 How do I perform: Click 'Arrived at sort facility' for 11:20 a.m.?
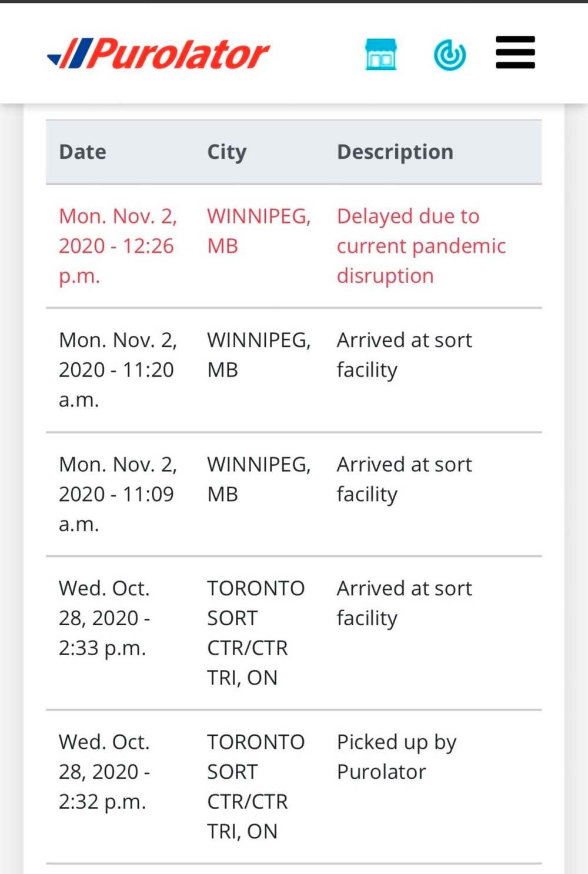pos(405,355)
